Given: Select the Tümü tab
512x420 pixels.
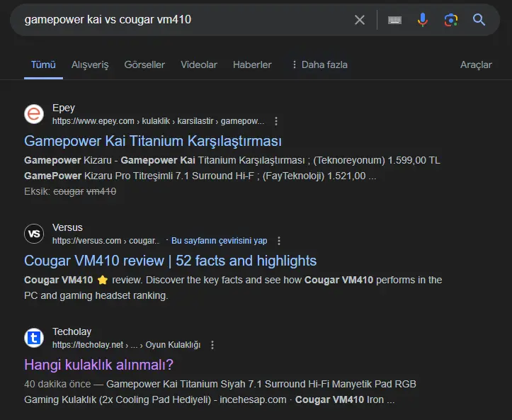Looking at the screenshot, I should coord(43,64).
